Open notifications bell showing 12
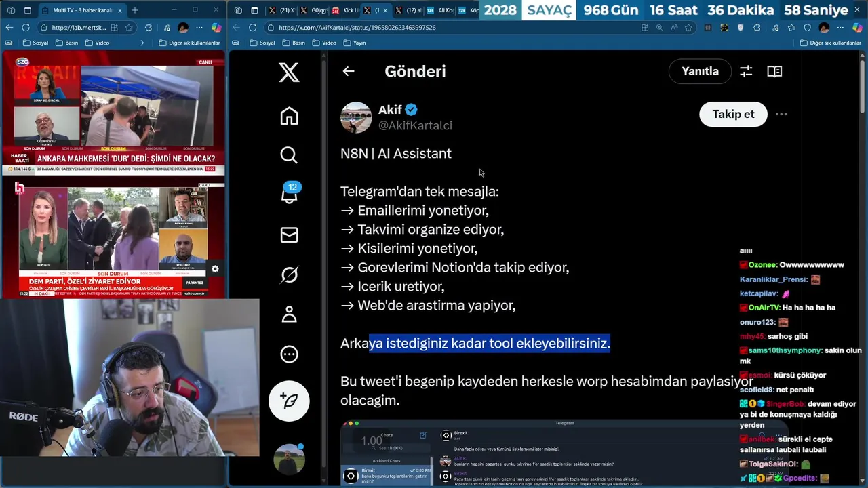The height and width of the screenshot is (488, 868). 290,193
